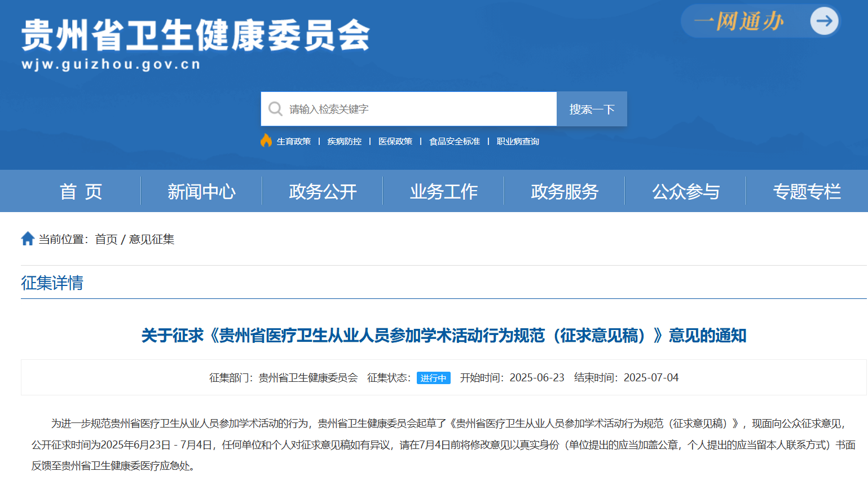Click 首页 in the breadcrumb path
Image resolution: width=868 pixels, height=480 pixels.
[106, 239]
